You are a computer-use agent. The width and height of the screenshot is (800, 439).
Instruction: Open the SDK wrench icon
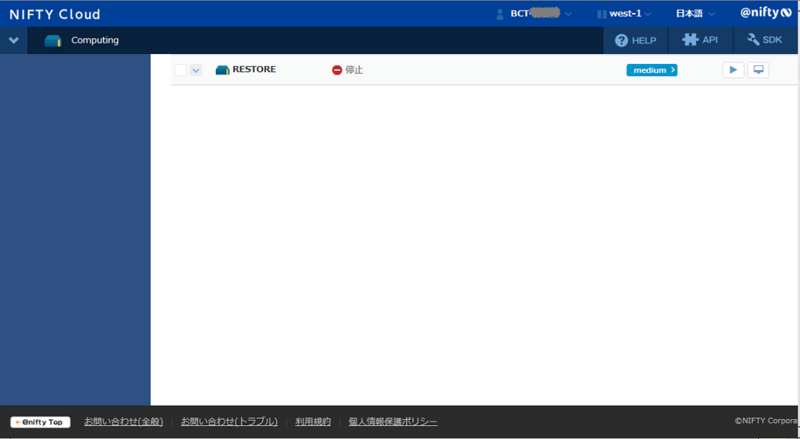point(753,40)
